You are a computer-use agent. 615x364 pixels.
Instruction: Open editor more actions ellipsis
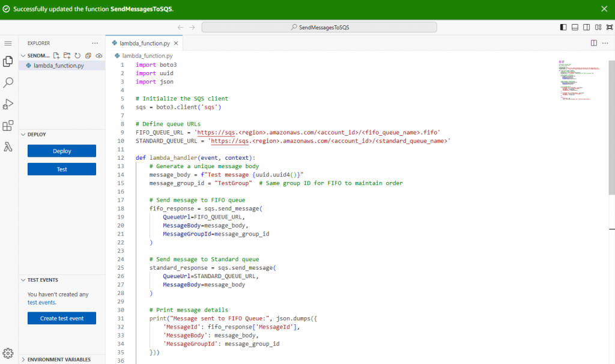coord(605,43)
